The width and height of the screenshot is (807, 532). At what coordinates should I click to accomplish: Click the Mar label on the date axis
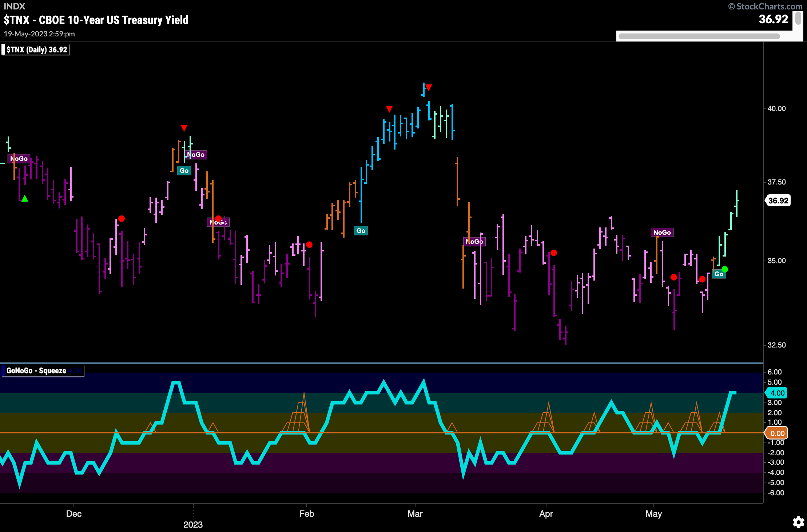click(415, 514)
